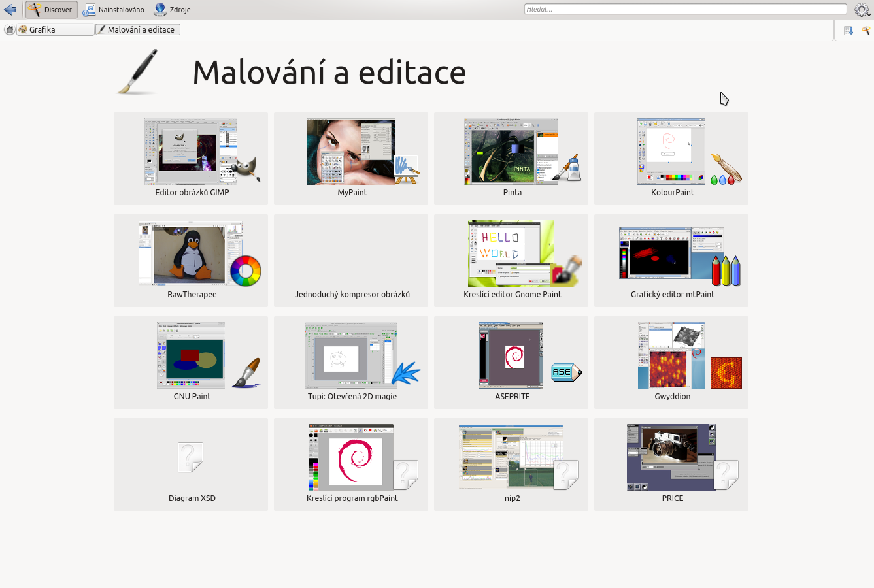Viewport: 874px width, 588px height.
Task: Click the Diagram XSD unknown file icon
Action: [x=191, y=457]
